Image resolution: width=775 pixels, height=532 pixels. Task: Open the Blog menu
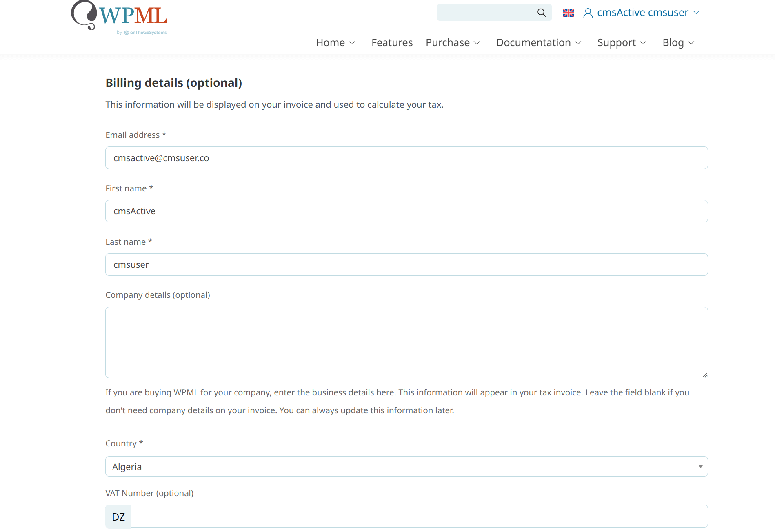point(678,43)
